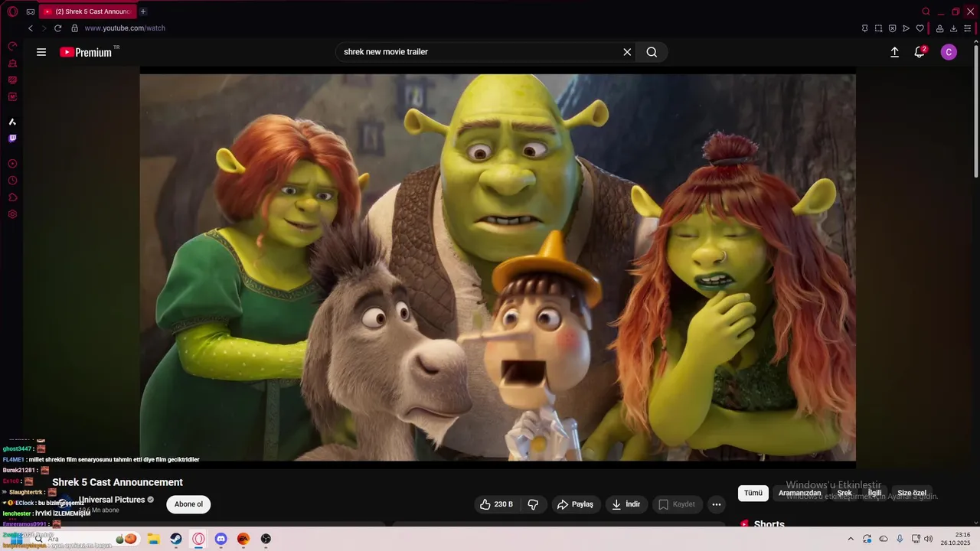Open OBS Studio from the taskbar
Screen dimensions: 980x551
point(266,539)
